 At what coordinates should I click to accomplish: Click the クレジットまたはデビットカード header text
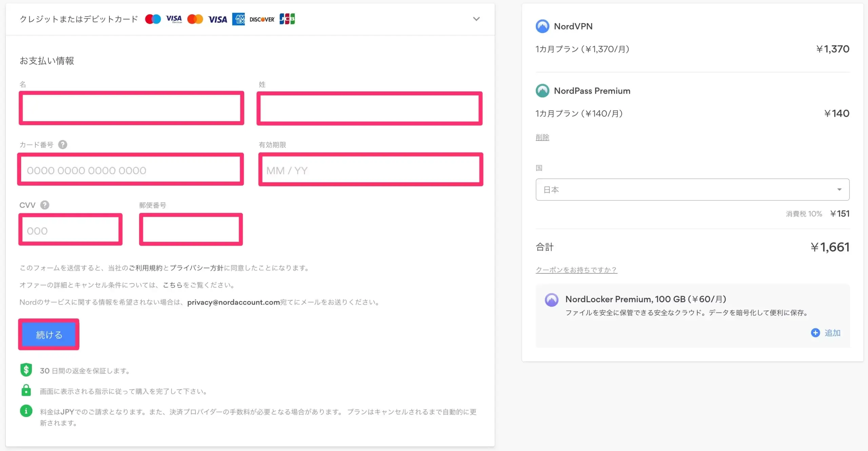tap(79, 19)
